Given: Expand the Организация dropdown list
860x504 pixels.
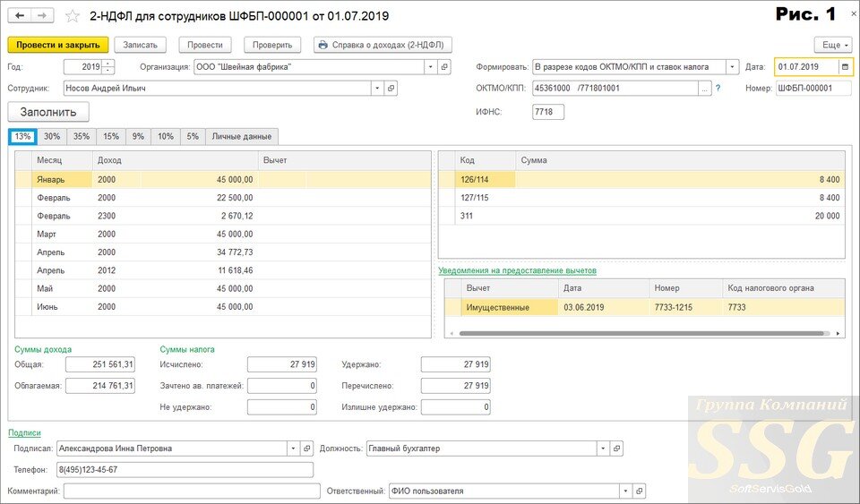Looking at the screenshot, I should click(431, 67).
